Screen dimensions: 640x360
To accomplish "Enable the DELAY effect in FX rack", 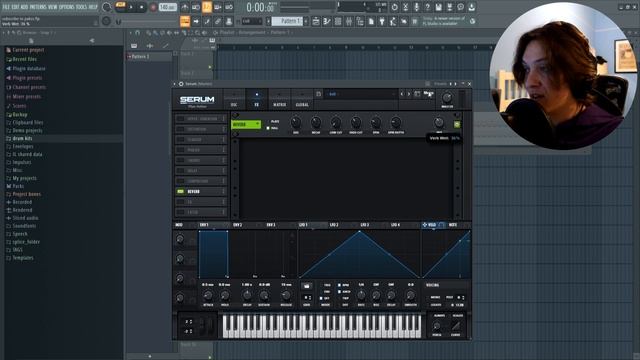I will 180,171.
